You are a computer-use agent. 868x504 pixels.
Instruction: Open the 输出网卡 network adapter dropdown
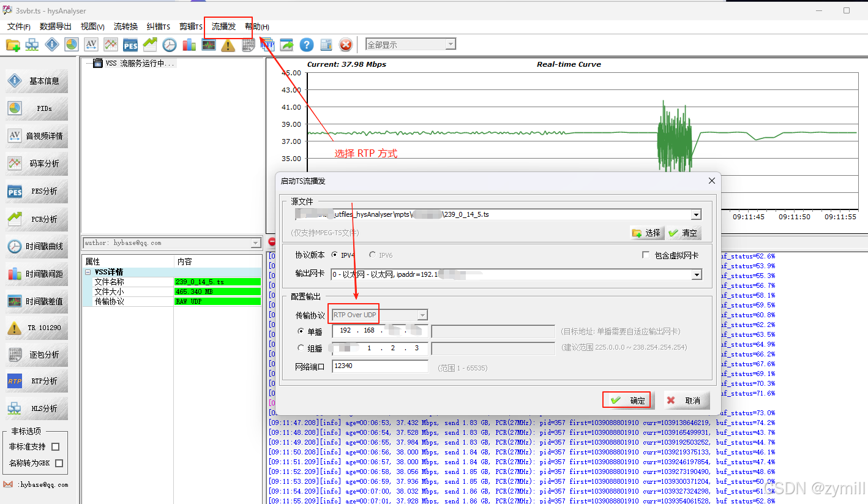coord(697,274)
